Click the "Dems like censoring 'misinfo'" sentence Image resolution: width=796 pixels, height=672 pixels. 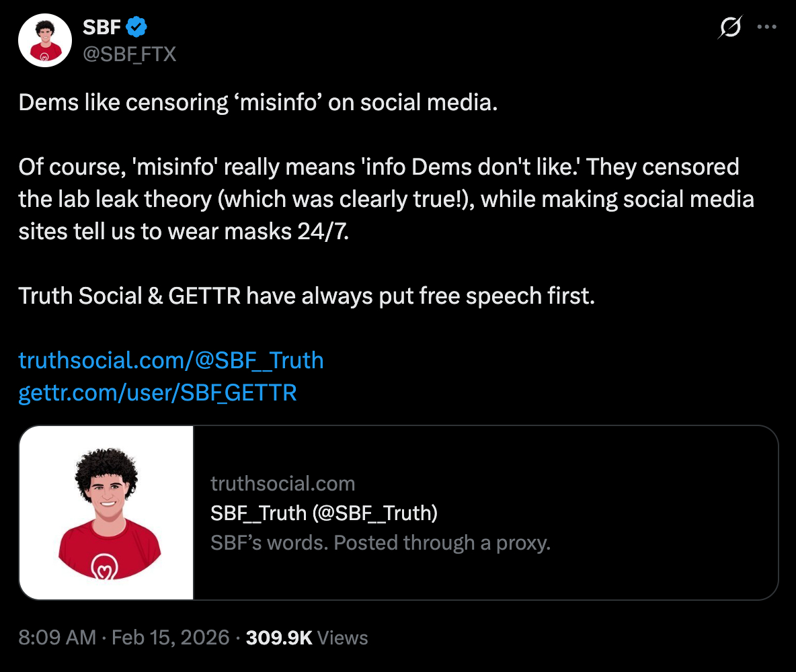pyautogui.click(x=258, y=102)
